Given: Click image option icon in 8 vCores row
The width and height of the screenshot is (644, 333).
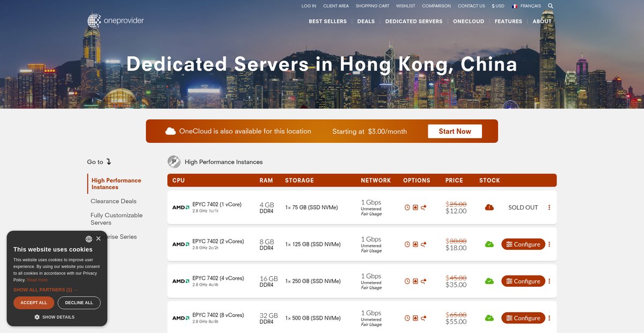Looking at the screenshot, I should 415,318.
